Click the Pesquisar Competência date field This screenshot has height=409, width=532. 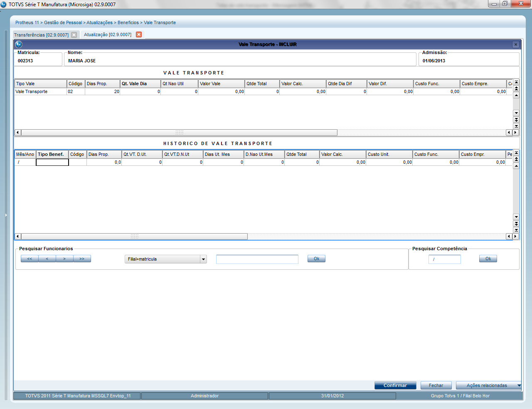pos(445,259)
